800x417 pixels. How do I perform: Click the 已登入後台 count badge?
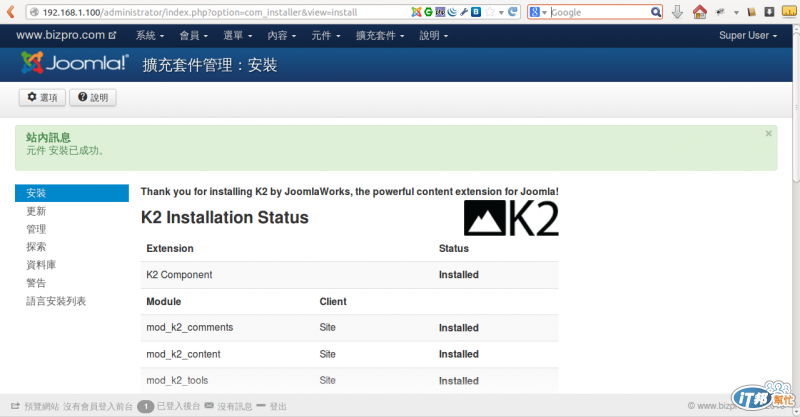point(145,406)
